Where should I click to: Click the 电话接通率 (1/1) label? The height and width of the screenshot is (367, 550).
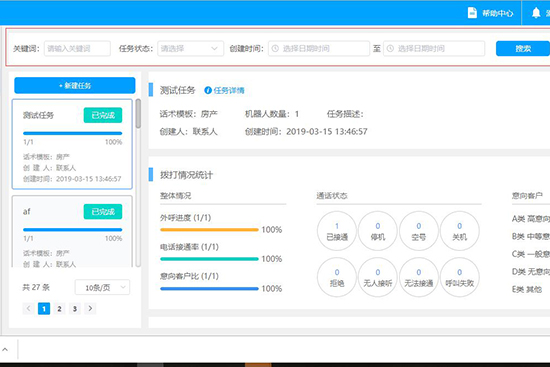[189, 247]
